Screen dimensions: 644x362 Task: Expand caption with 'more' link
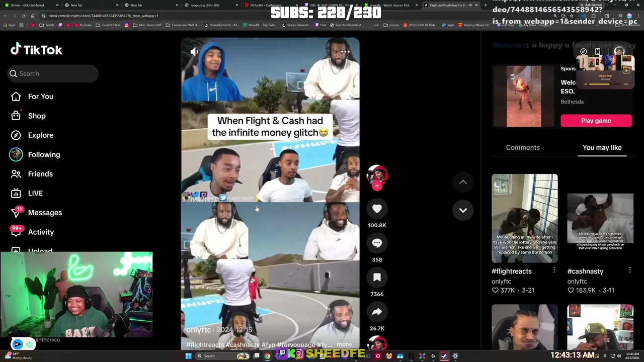pos(344,345)
